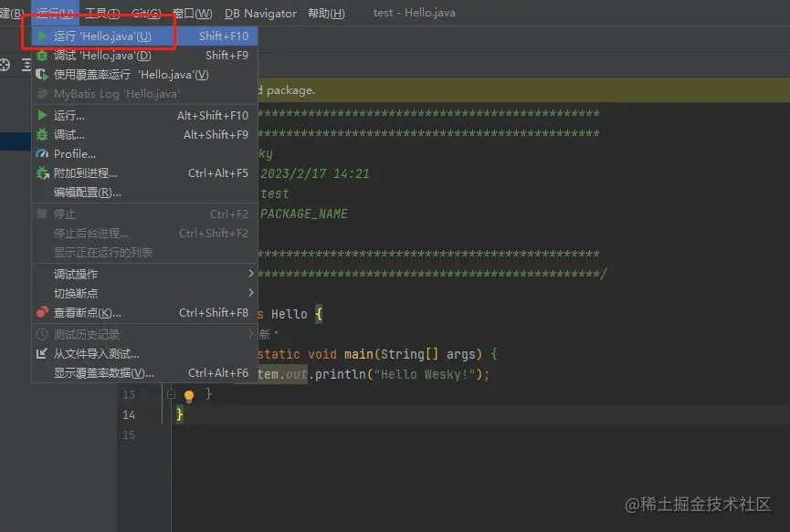Choose 调试 'Hello.java'(D) from menu
Viewport: 790px width, 532px height.
tap(144, 56)
